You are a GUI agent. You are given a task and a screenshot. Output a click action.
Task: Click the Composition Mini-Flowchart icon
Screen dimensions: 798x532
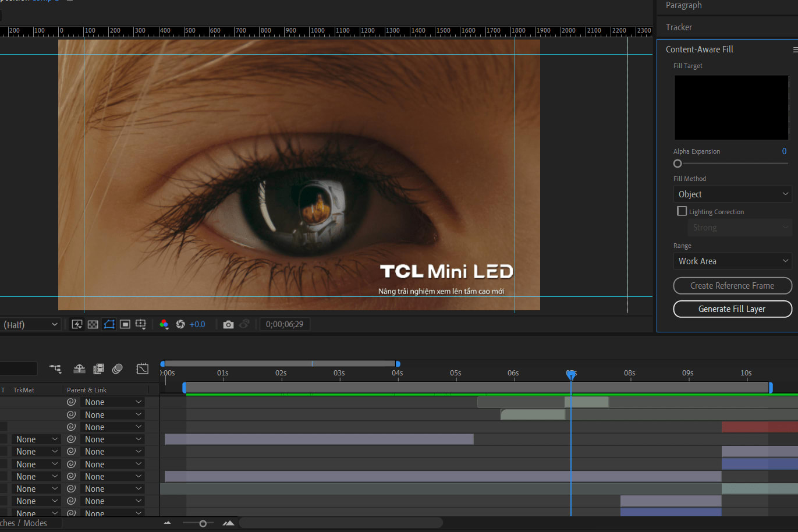coord(56,368)
